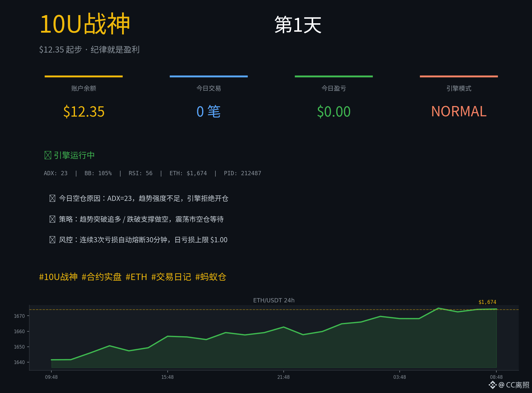Click the $1,674 chart price label
This screenshot has height=393, width=532.
[x=487, y=302]
